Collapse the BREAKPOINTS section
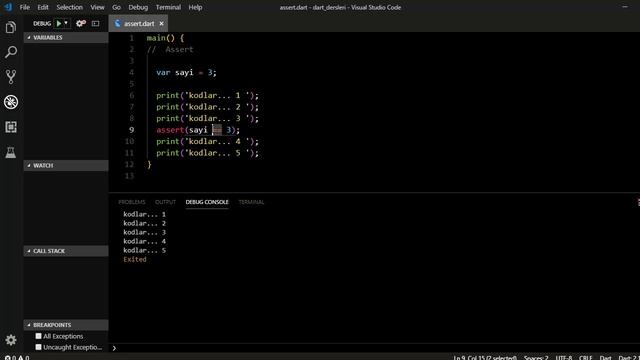 pyautogui.click(x=66, y=325)
